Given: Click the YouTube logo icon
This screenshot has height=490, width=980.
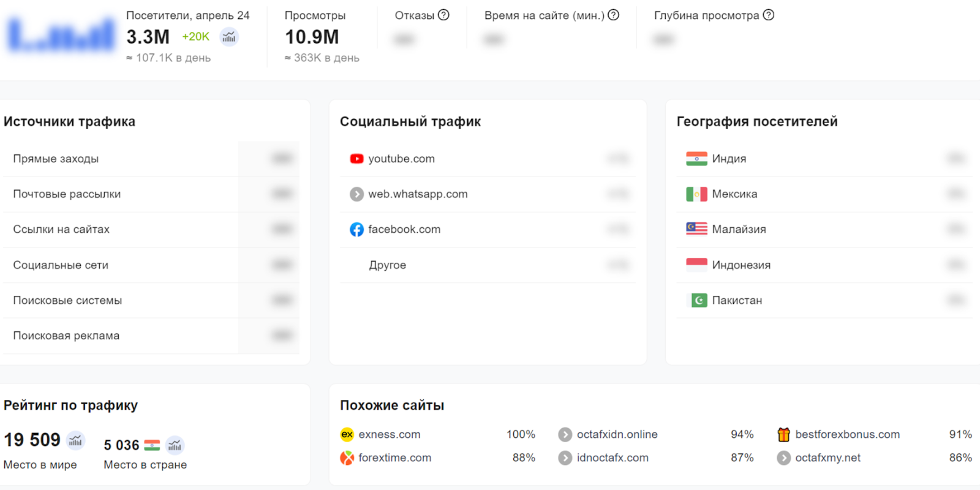Looking at the screenshot, I should (356, 159).
